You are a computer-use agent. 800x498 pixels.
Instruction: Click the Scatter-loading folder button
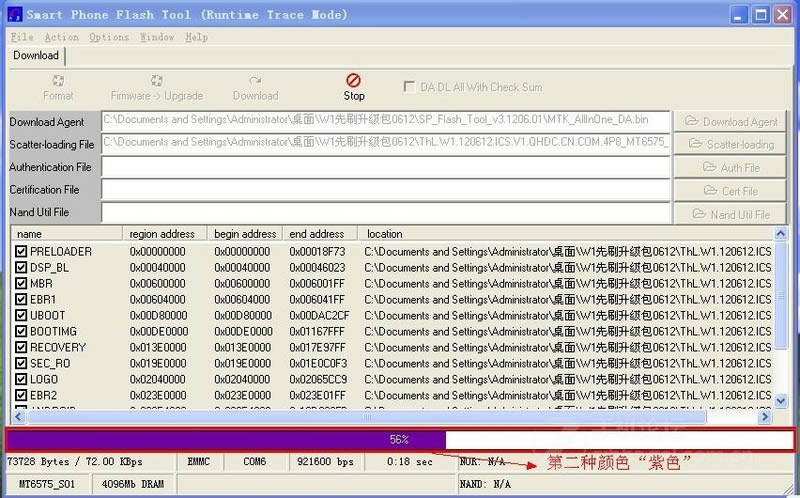[730, 144]
